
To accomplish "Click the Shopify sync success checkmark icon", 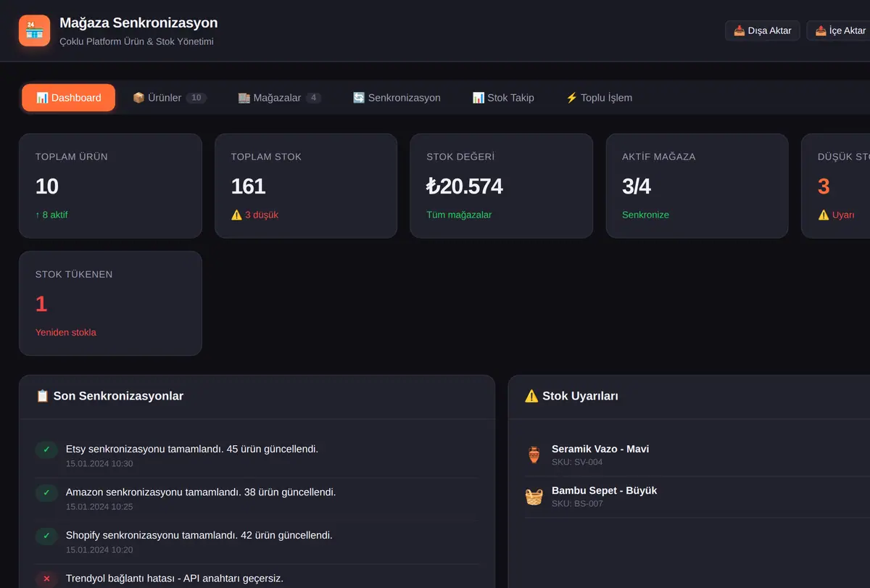I will 46,536.
